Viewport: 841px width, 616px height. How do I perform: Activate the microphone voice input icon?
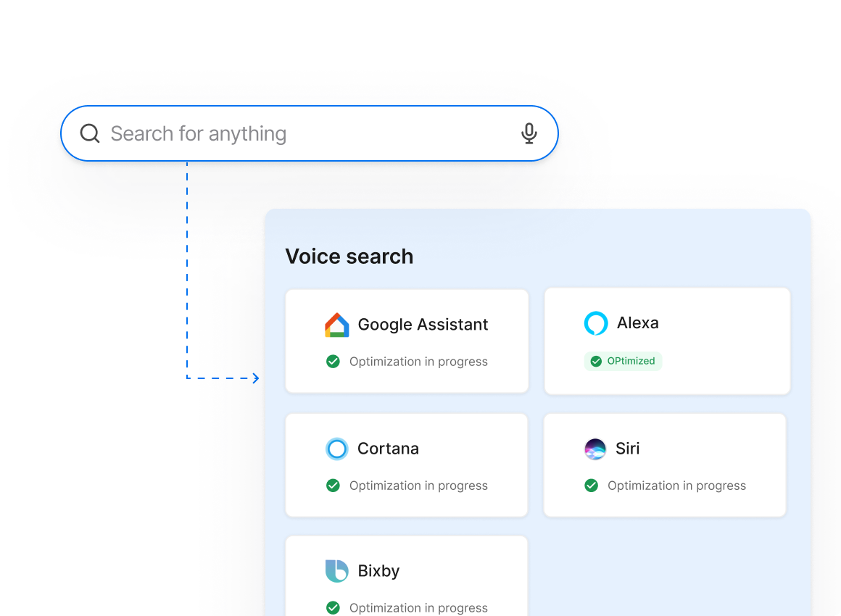click(529, 133)
